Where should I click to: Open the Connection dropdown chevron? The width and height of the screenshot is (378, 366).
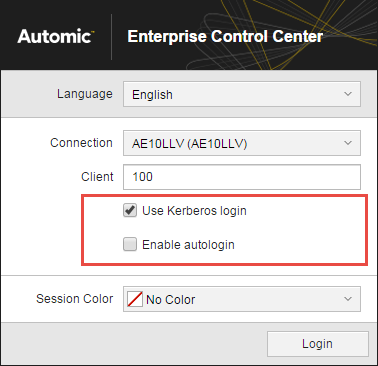348,143
